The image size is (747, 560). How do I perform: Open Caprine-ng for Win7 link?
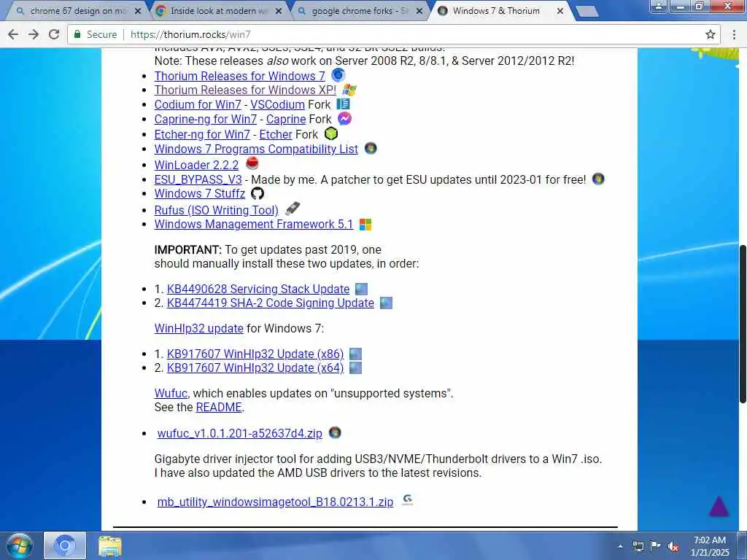pos(205,119)
